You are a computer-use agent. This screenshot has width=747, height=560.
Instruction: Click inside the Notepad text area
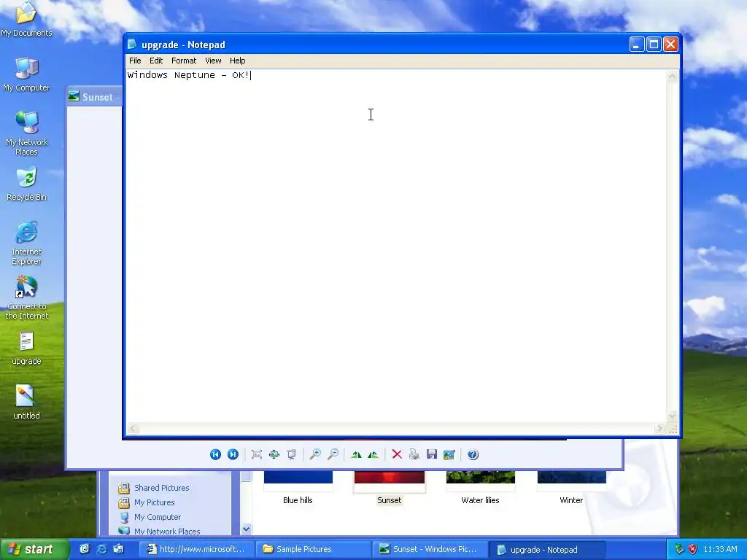pos(395,246)
